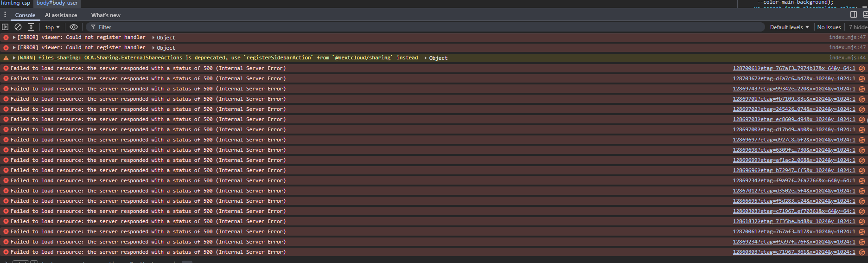Click the AI icon beside 12869700?etag=d17b49
The image size is (868, 263).
point(862,129)
